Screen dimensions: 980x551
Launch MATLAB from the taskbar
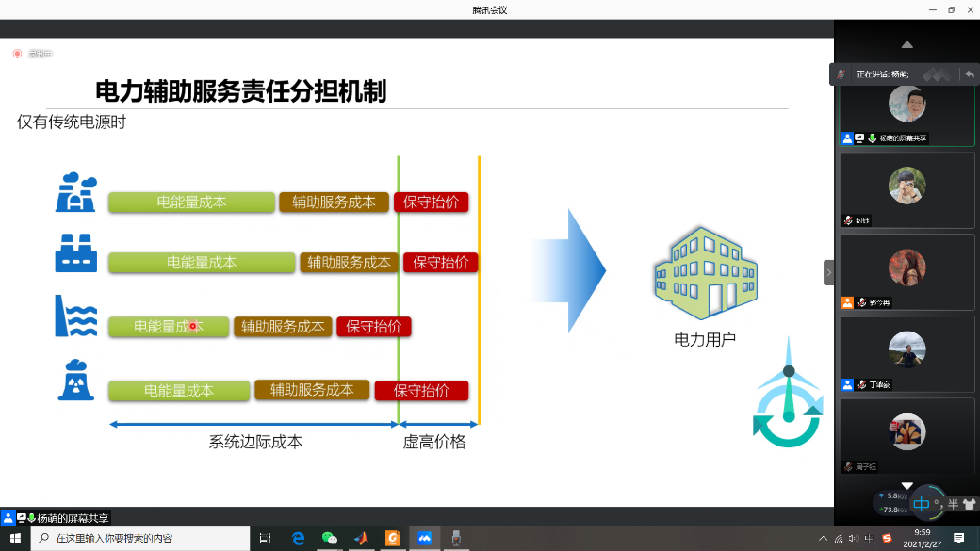(x=361, y=538)
